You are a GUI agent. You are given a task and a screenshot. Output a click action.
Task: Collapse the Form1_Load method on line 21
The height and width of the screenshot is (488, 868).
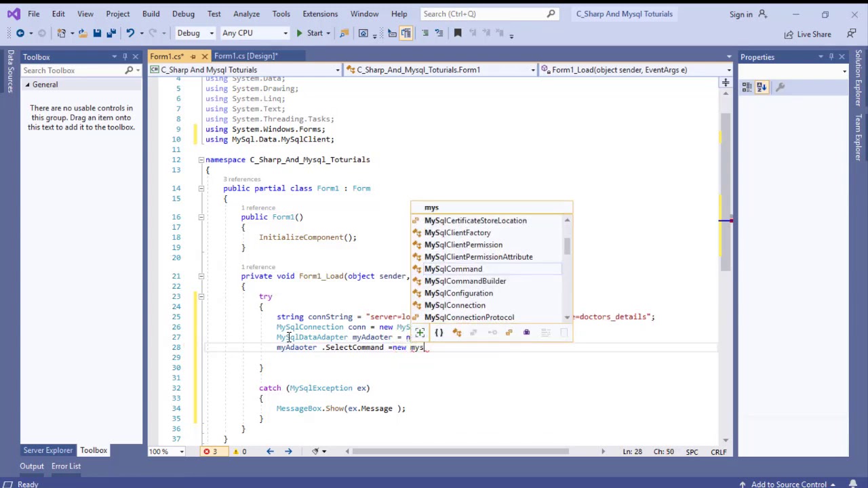[201, 276]
